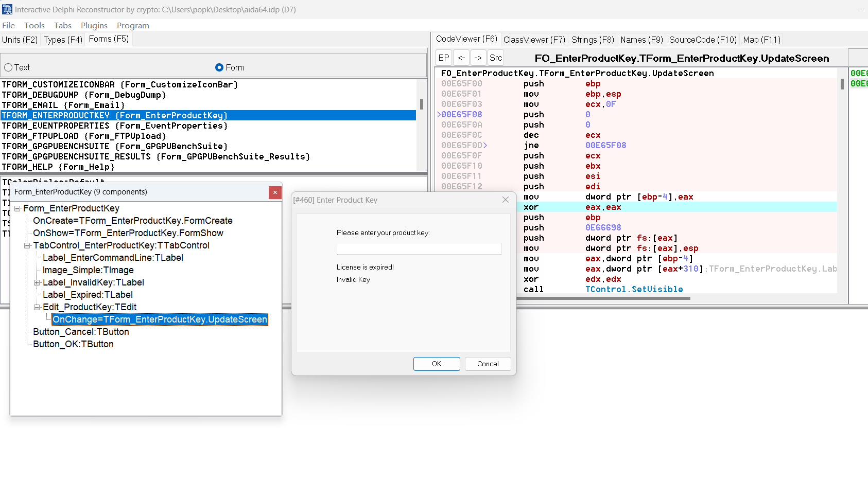Click Cancel in Enter Product Key dialog

click(x=488, y=364)
